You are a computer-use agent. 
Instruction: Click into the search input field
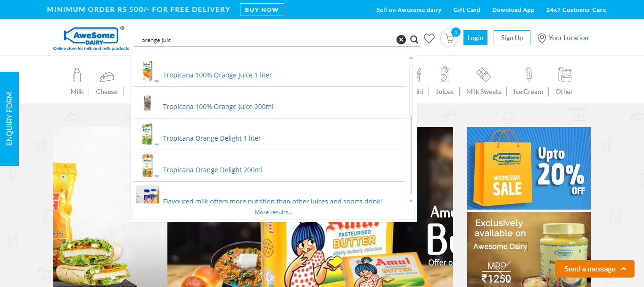coord(266,40)
